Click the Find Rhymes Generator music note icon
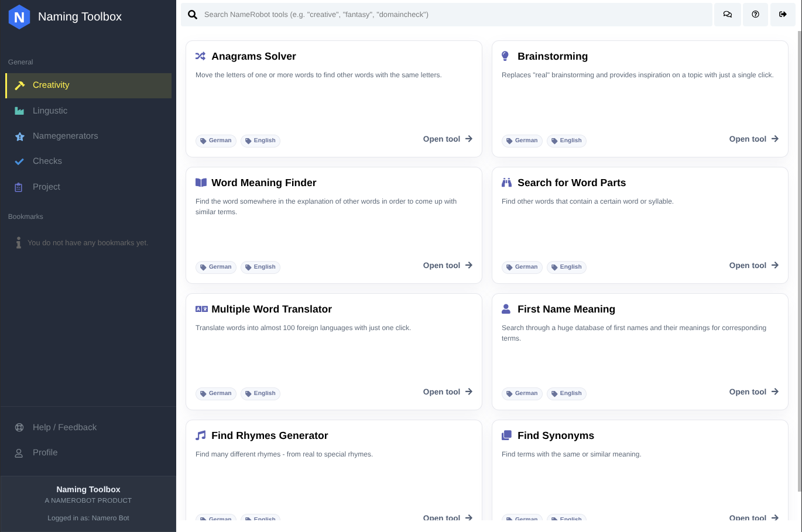 (200, 435)
